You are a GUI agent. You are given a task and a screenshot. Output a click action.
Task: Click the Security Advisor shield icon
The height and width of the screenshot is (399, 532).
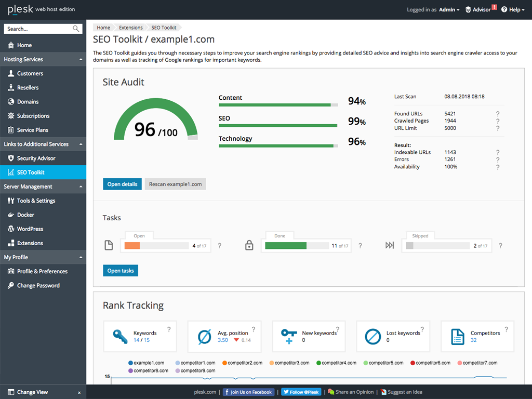11,158
